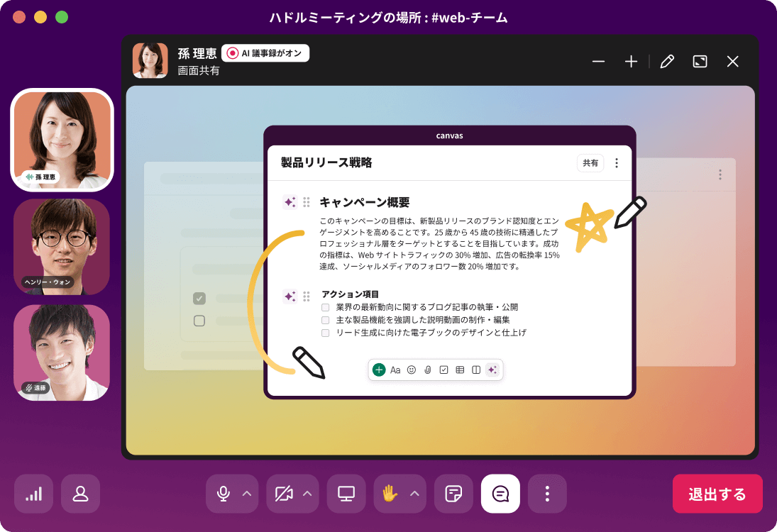This screenshot has height=532, width=777.
Task: Open the microphone selection dropdown
Action: click(246, 494)
